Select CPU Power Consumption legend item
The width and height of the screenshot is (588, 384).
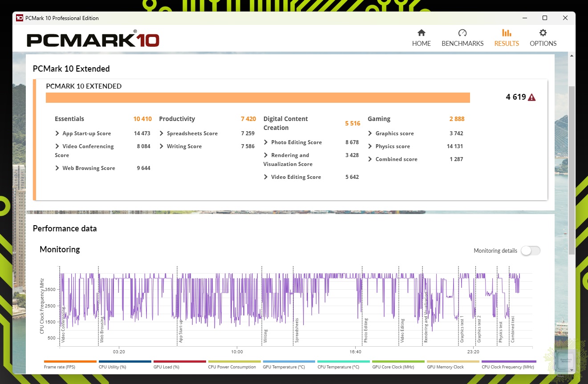[234, 364]
